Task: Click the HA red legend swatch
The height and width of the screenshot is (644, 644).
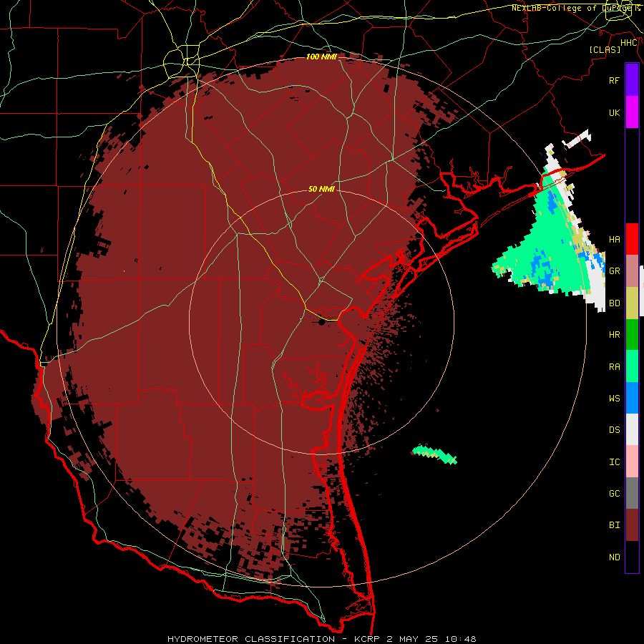Action: click(x=632, y=239)
